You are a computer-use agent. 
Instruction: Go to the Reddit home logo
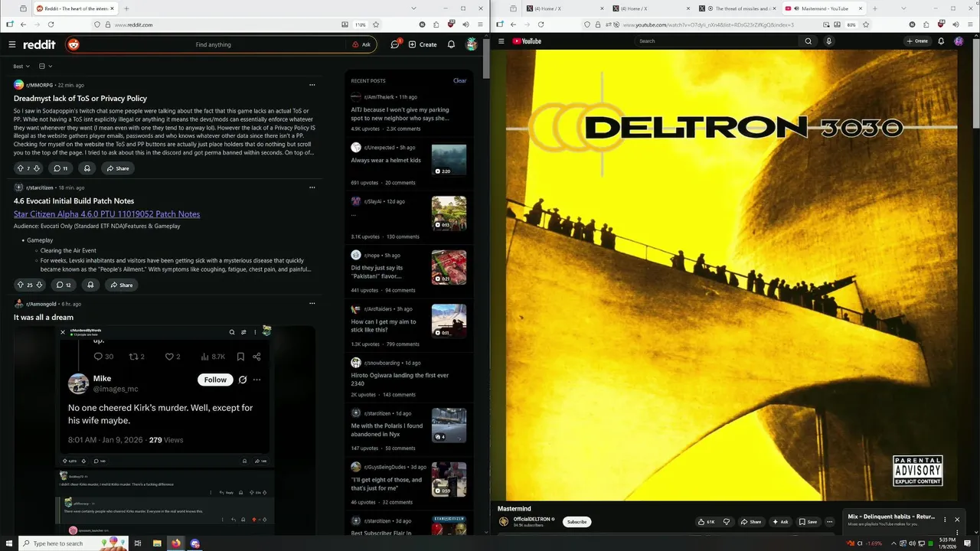[x=38, y=44]
